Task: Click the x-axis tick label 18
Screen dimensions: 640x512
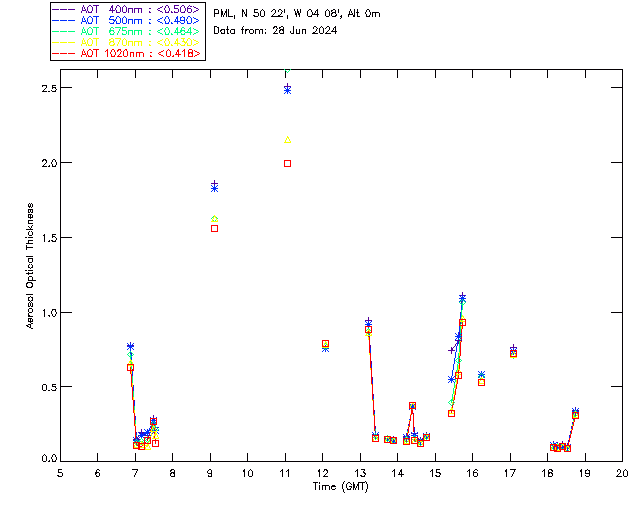Action: tap(548, 473)
